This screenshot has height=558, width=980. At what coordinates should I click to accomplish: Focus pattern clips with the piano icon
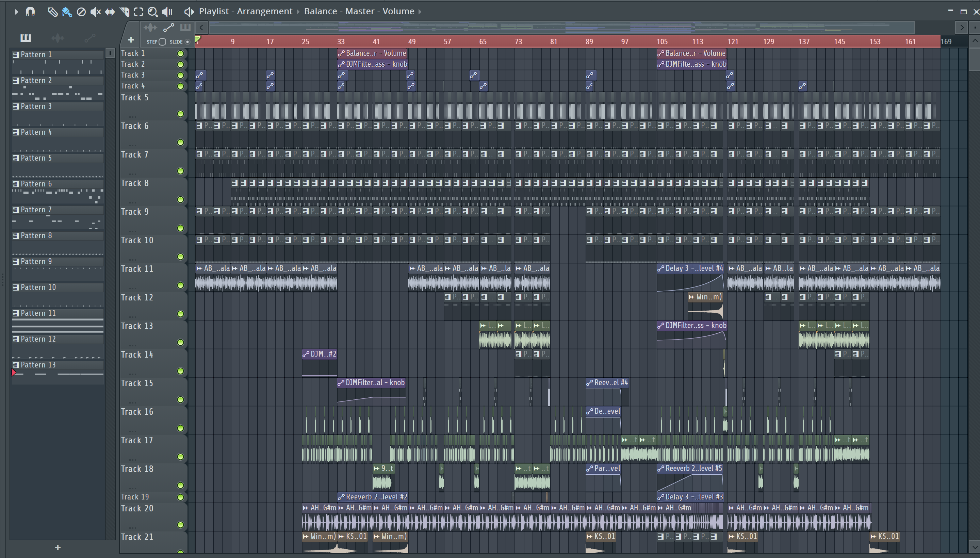tap(185, 27)
